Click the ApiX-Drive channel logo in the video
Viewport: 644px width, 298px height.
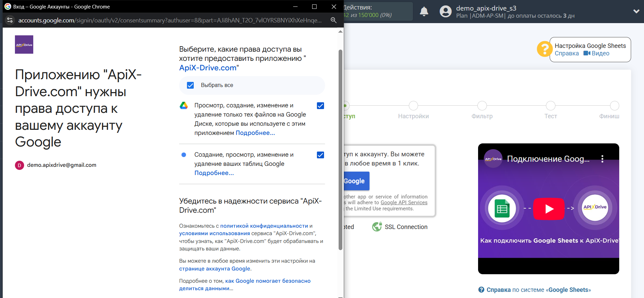pos(493,159)
